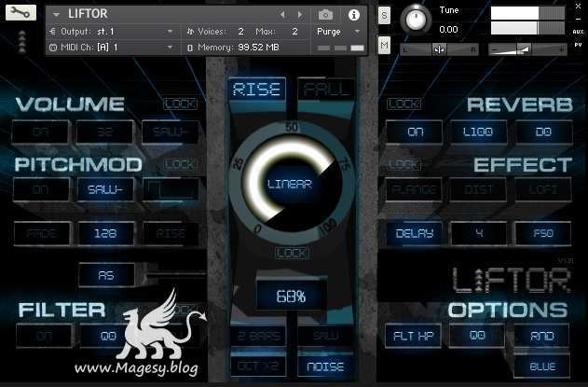588x387 pixels.
Task: Switch to the RISE tab
Action: pos(256,90)
